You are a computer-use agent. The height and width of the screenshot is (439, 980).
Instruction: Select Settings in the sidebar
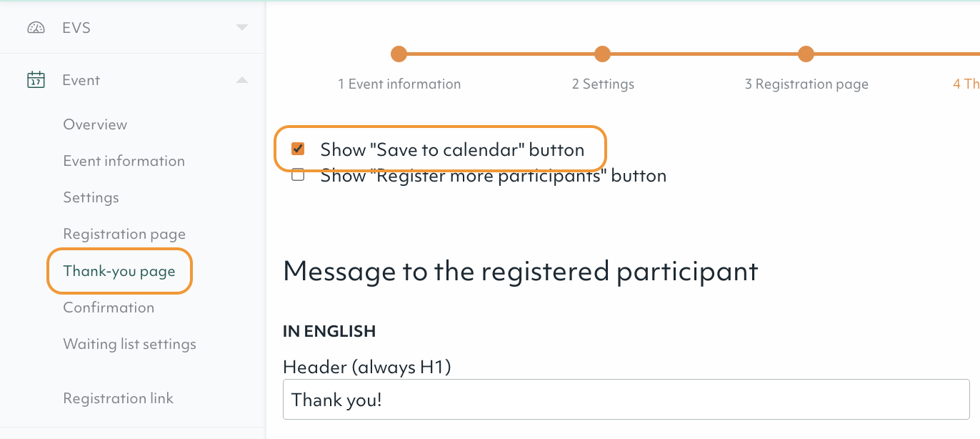tap(91, 197)
